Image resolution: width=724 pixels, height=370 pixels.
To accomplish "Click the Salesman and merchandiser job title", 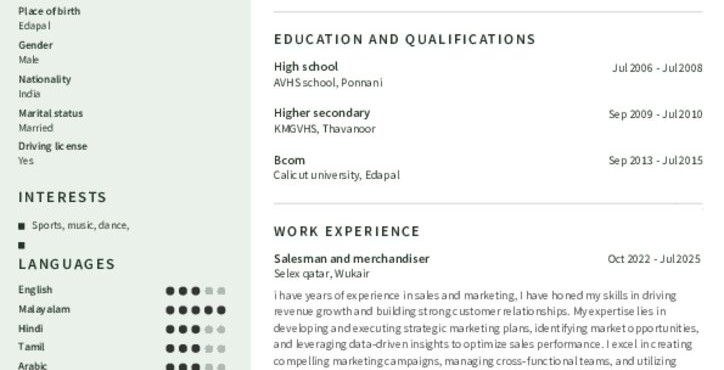I will point(351,259).
